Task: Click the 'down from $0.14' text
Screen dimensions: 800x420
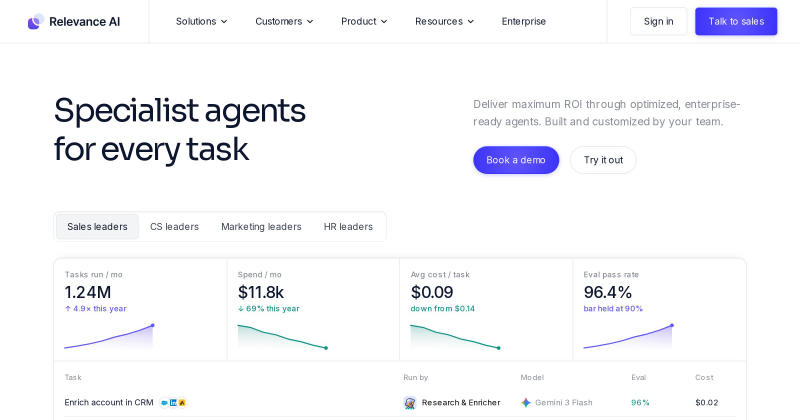Action: [443, 309]
